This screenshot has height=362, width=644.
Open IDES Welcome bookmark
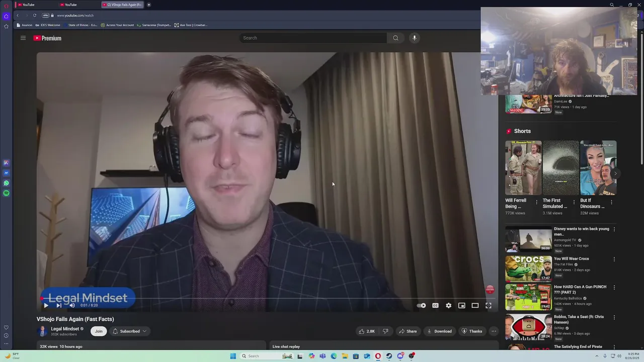coord(48,25)
